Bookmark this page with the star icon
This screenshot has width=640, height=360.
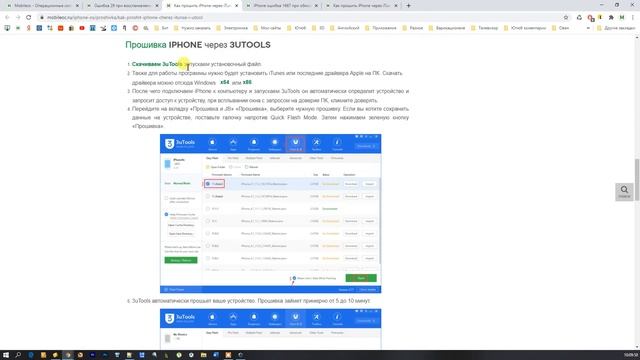pos(566,18)
